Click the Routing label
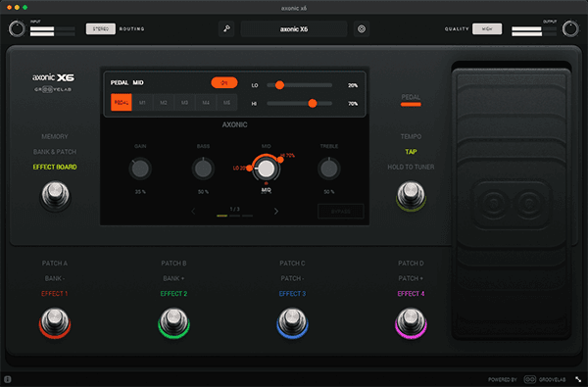Image resolution: width=588 pixels, height=387 pixels. click(131, 28)
